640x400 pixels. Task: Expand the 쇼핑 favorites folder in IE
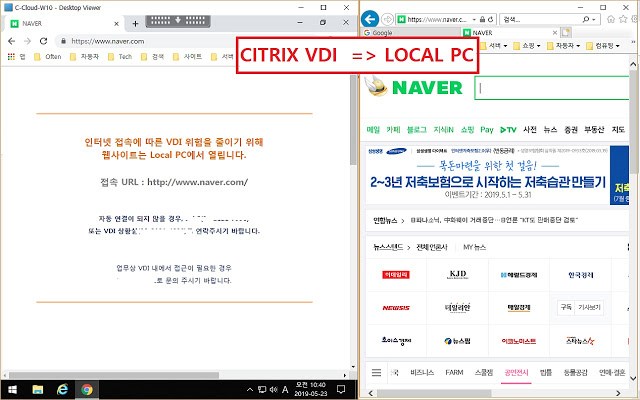pyautogui.click(x=527, y=46)
